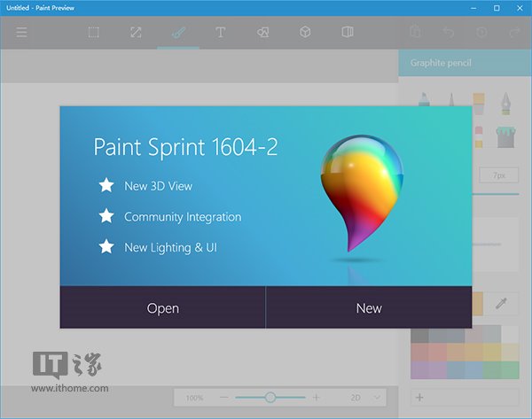Click the current orange color swatch
This screenshot has height=419, width=532.
click(x=477, y=304)
